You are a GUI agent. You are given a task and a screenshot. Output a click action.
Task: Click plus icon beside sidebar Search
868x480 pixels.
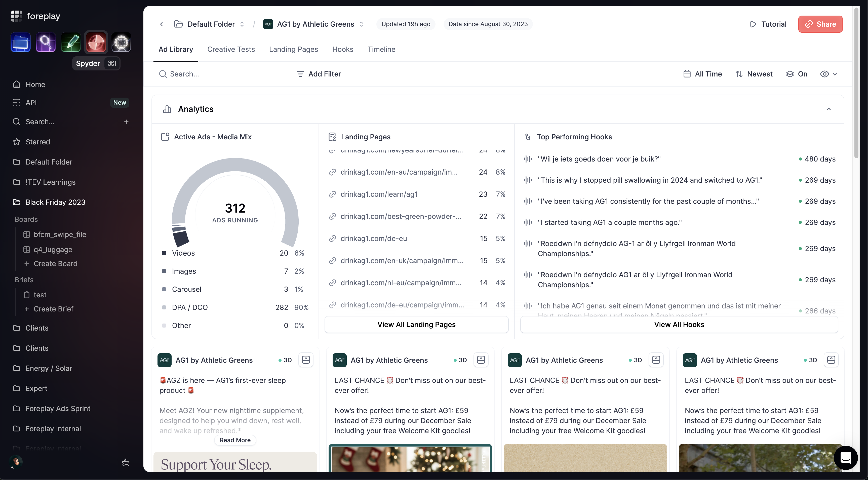pos(126,122)
